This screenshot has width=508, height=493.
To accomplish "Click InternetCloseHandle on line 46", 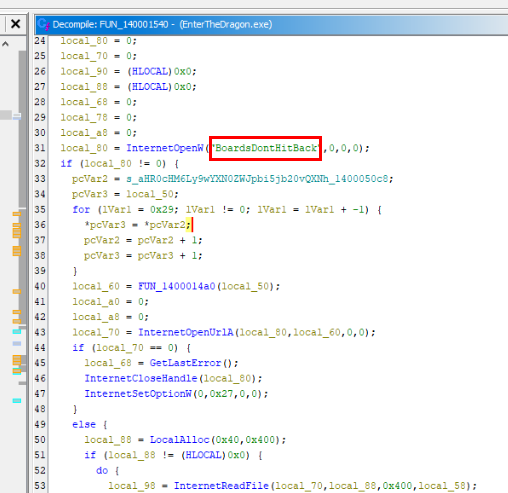I will (x=141, y=378).
